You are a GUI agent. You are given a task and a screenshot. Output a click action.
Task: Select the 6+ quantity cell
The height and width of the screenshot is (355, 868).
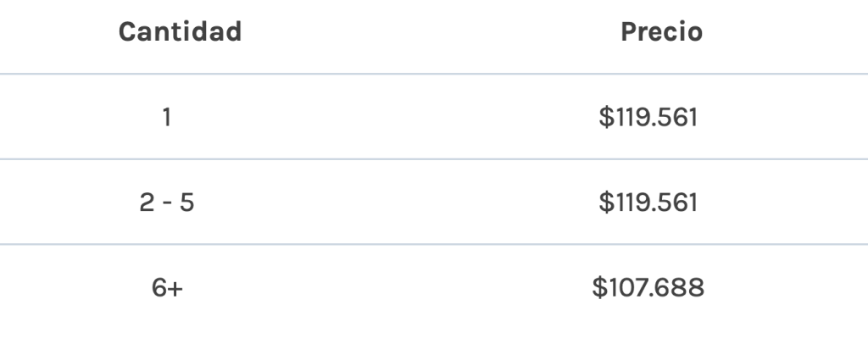[167, 287]
